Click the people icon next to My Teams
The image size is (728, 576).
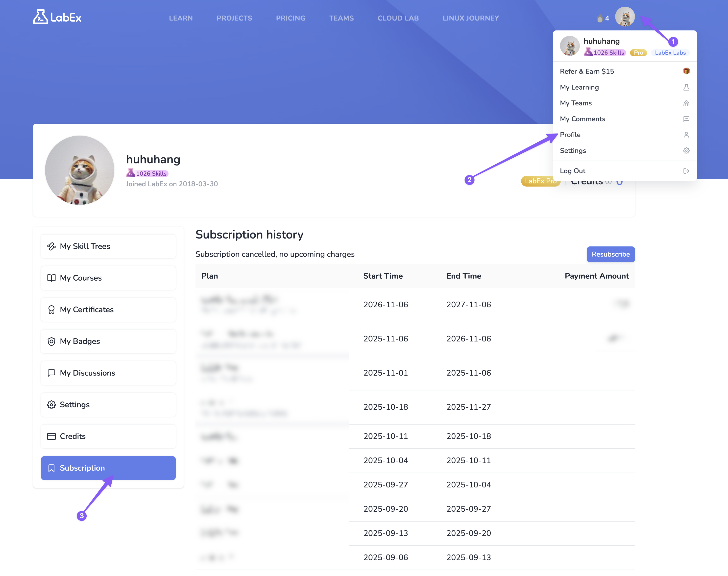[686, 103]
